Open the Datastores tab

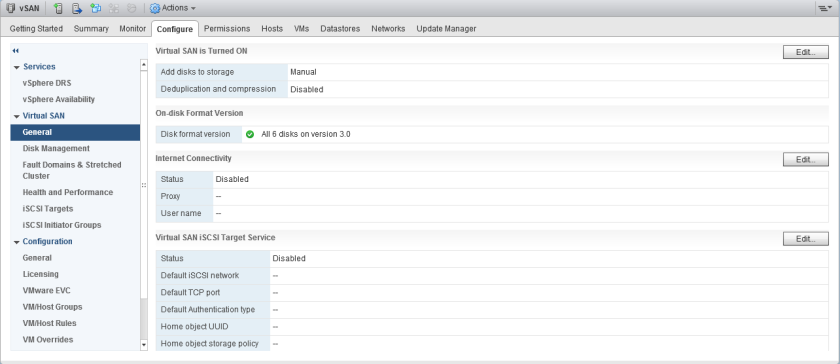click(340, 28)
